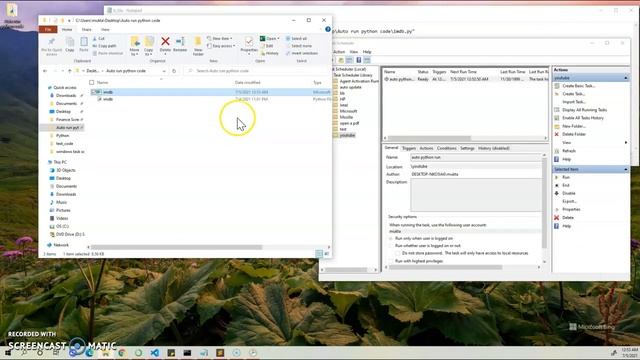Click Display All Running Tasks
The height and width of the screenshot is (360, 640).
tap(584, 110)
